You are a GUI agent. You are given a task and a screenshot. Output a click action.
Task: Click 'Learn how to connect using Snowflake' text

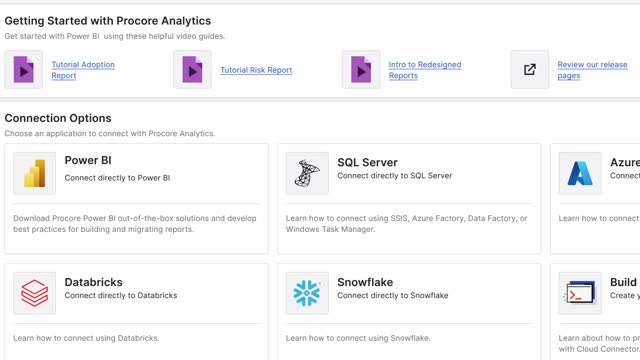[x=358, y=338]
